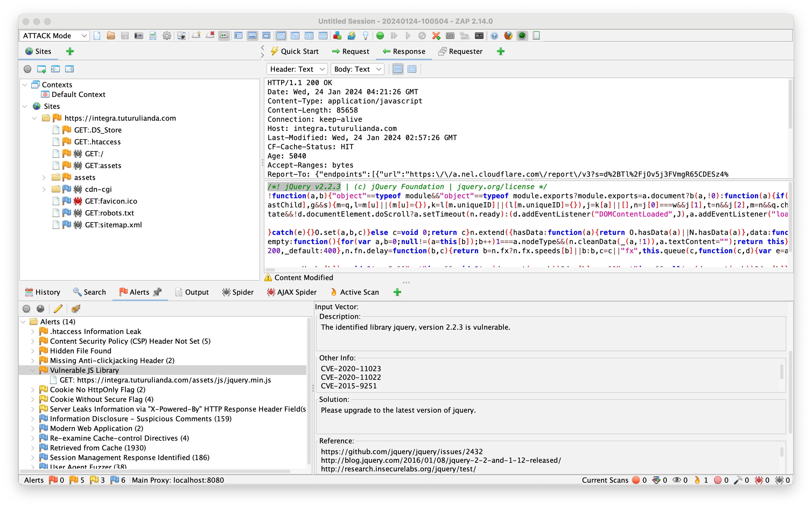Image resolution: width=812 pixels, height=508 pixels.
Task: Click the light bulb hints icon
Action: (365, 36)
